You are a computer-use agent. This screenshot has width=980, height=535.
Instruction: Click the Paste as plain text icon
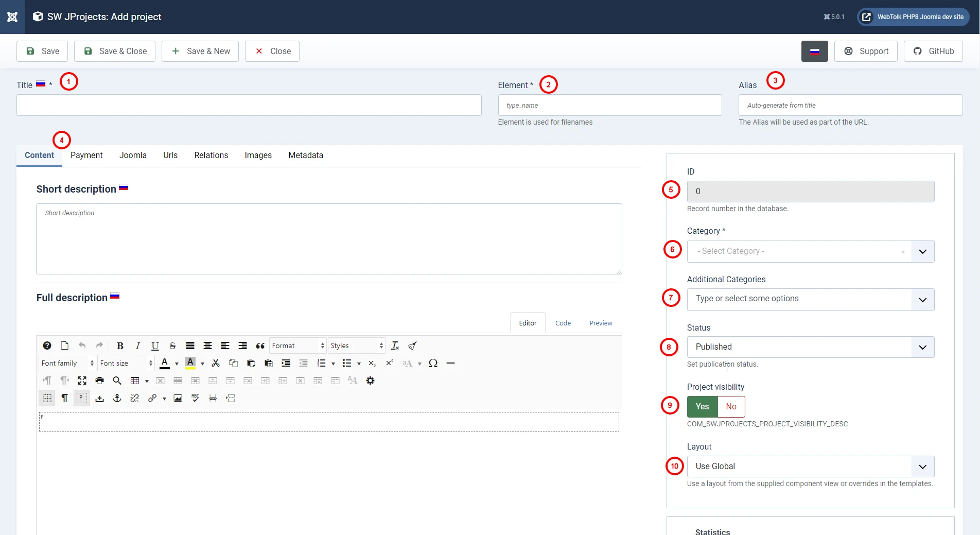tap(268, 363)
